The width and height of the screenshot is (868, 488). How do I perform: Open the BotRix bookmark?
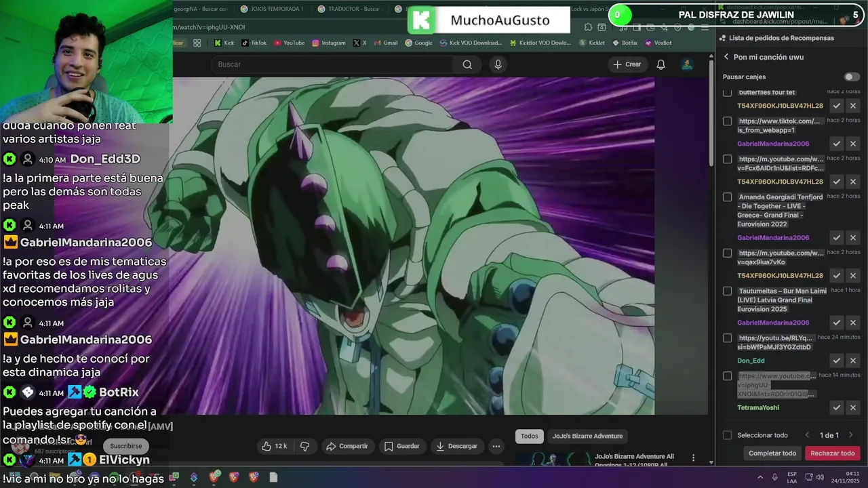(x=625, y=43)
